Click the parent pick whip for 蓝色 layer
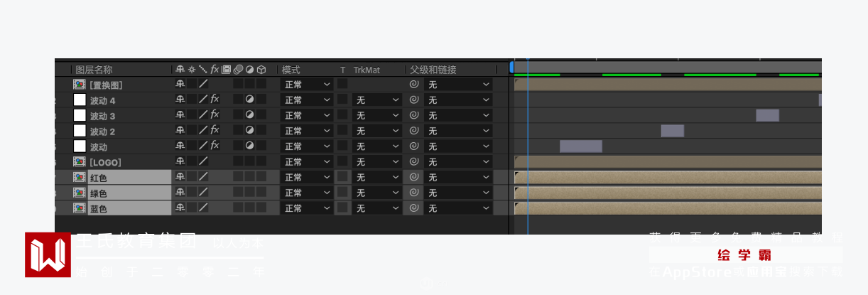868x295 pixels. pos(414,208)
